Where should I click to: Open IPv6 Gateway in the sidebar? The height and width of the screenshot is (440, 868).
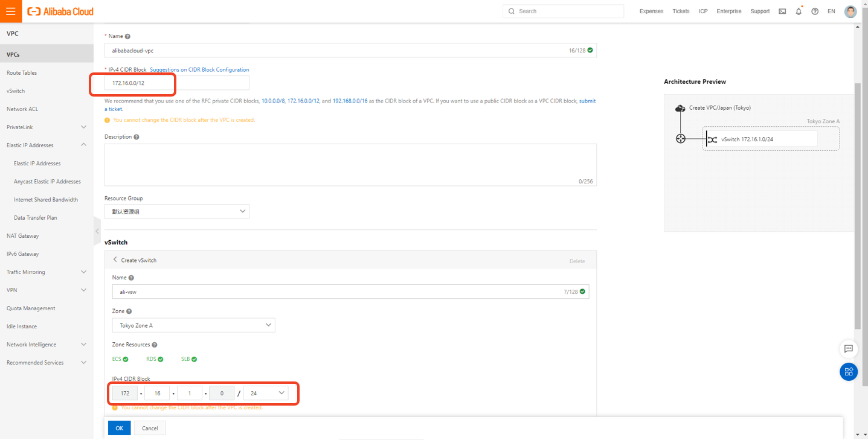(x=22, y=253)
